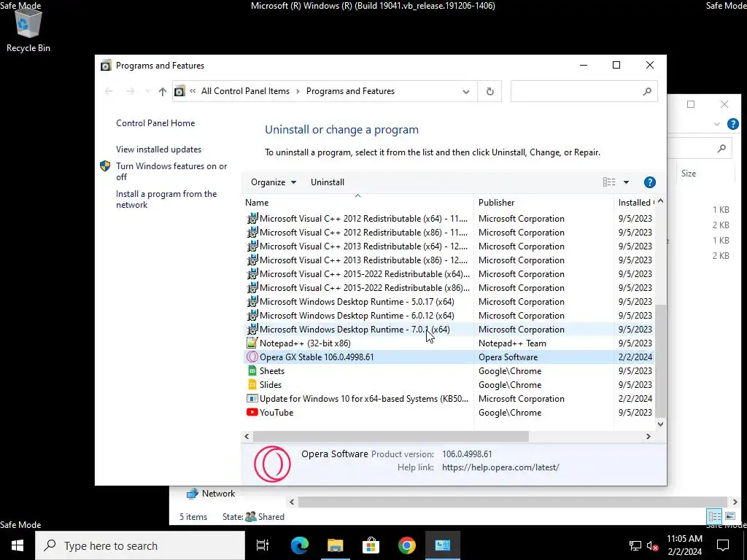Click the scroll left arrow in program list
This screenshot has height=560, width=747.
click(247, 436)
